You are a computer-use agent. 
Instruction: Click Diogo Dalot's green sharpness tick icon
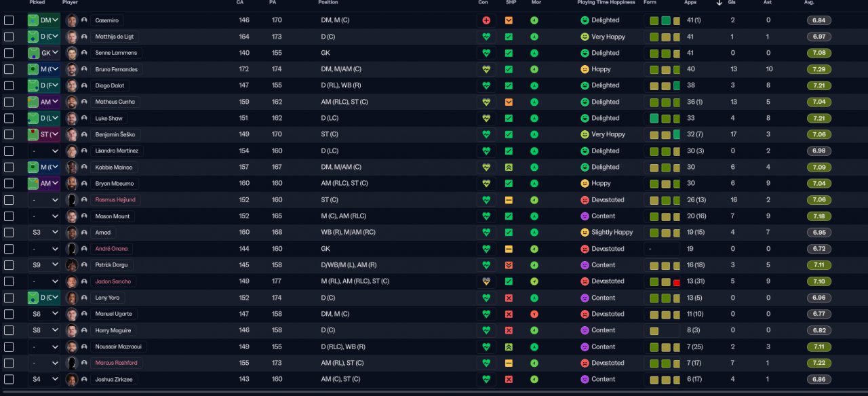click(x=509, y=85)
